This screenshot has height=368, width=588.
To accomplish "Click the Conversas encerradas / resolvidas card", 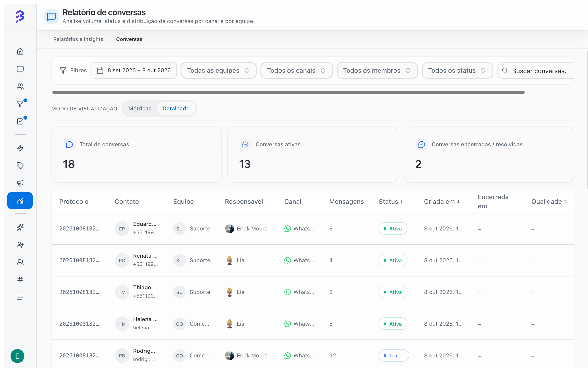I will click(x=489, y=154).
